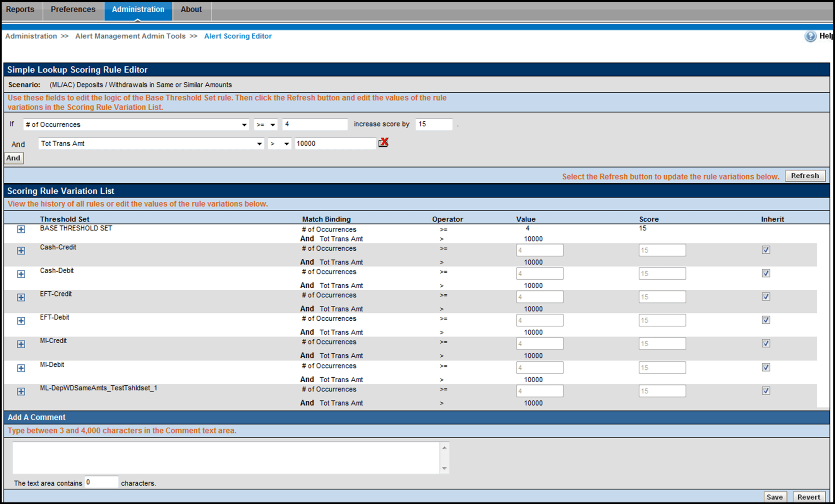This screenshot has width=835, height=504.
Task: Click the increase score by input field
Action: pyautogui.click(x=433, y=124)
